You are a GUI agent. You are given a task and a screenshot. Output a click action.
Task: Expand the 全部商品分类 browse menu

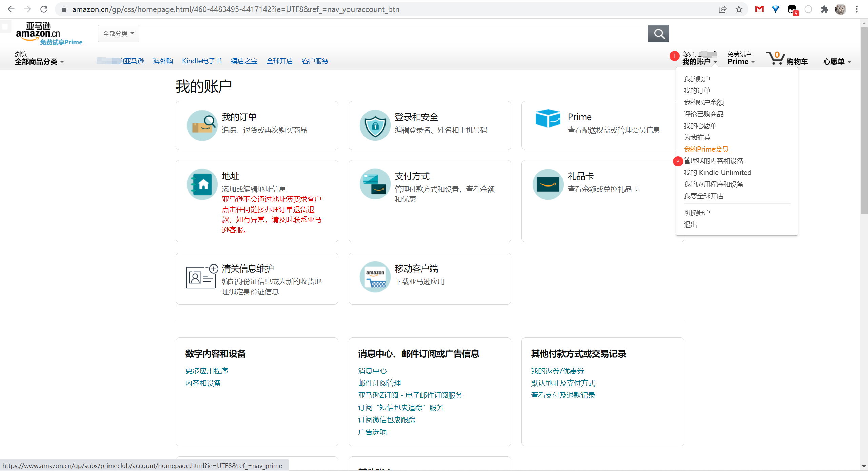[x=39, y=62]
